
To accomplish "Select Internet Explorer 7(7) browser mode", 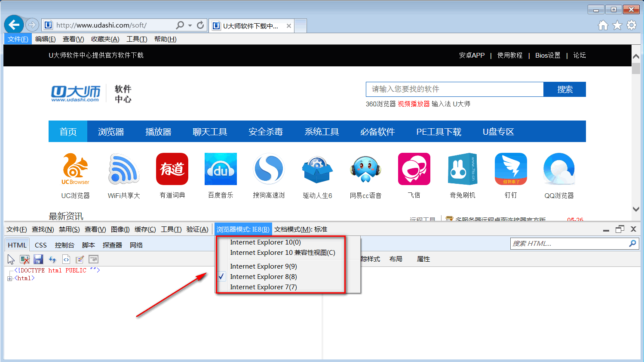I will [264, 287].
